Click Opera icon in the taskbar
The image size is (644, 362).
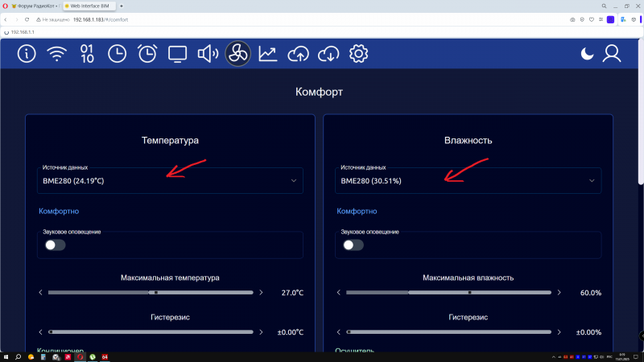pyautogui.click(x=80, y=357)
